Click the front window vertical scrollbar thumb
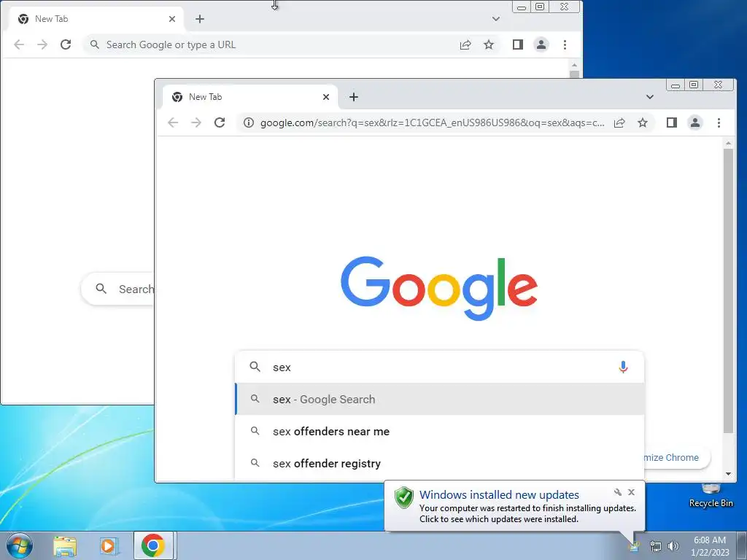 tap(728, 290)
